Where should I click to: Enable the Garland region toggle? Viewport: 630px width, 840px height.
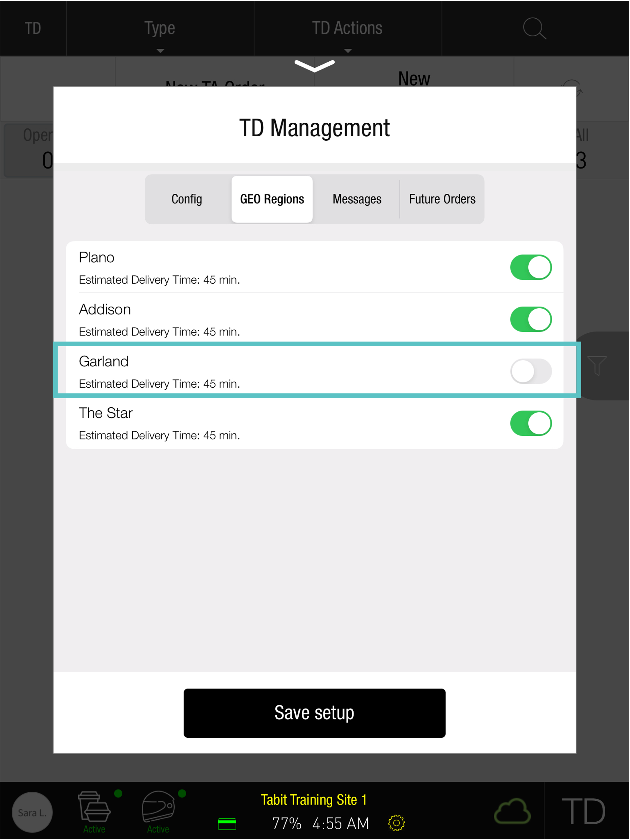click(531, 371)
